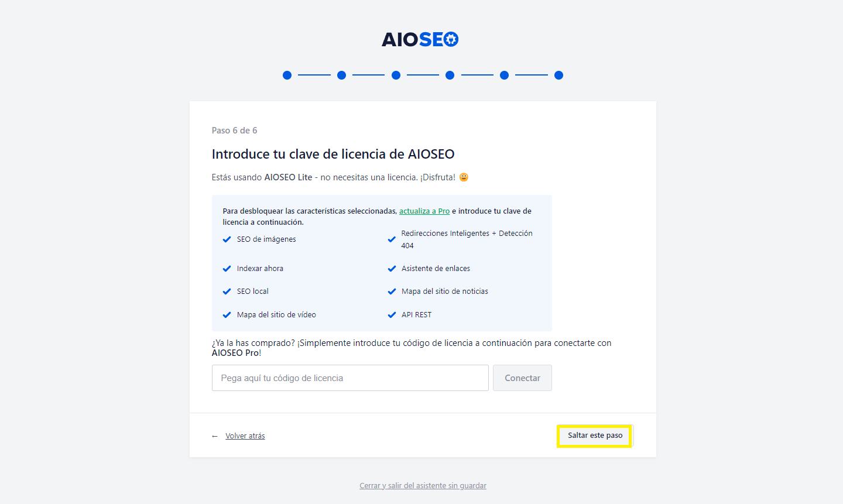Open the "actualiza a Pro" link
Screen dimensions: 843x504
[x=424, y=211]
